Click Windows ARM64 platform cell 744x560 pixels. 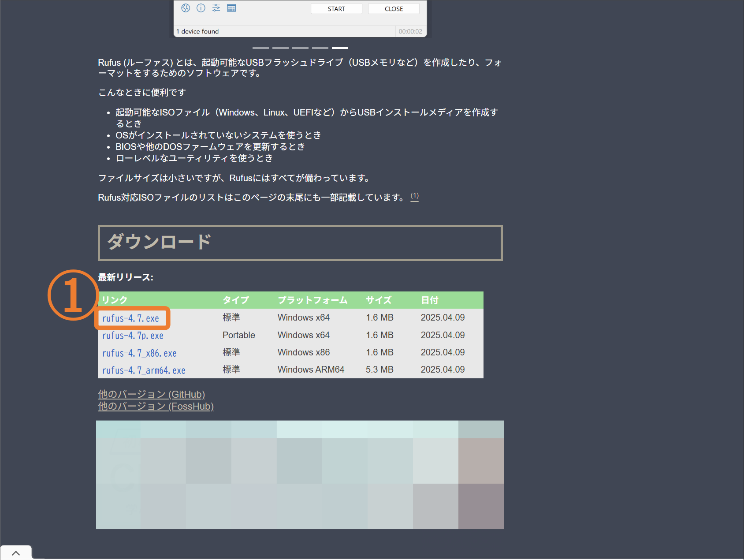[x=311, y=370]
